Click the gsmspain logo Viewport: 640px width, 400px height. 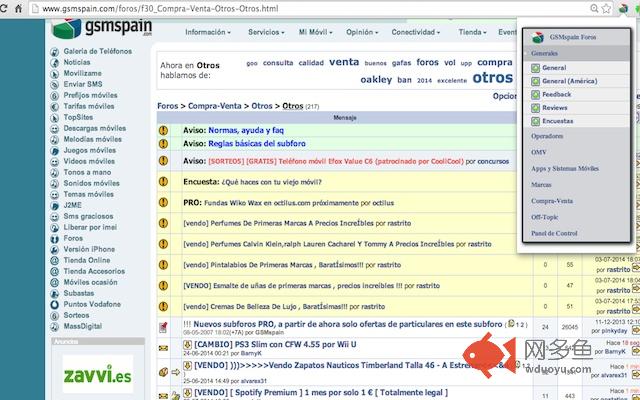102,29
